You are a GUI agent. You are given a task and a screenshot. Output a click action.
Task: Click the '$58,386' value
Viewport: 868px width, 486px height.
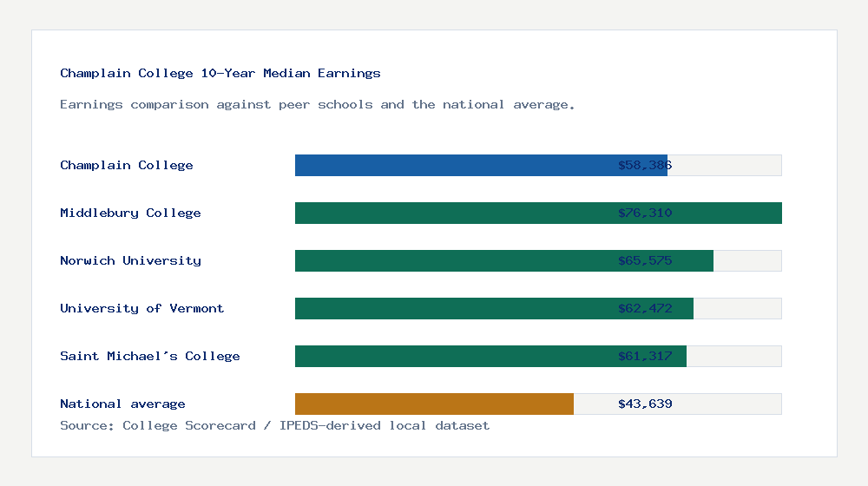(x=645, y=166)
